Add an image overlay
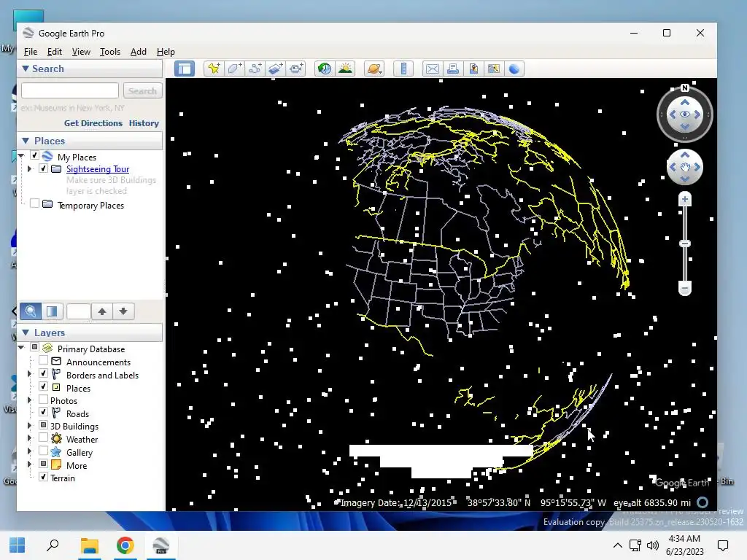 (275, 69)
